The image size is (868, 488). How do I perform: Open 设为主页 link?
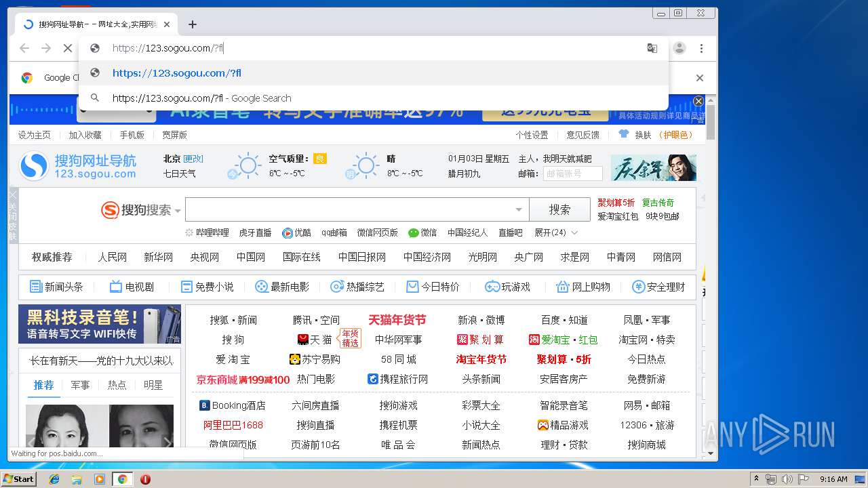tap(35, 135)
